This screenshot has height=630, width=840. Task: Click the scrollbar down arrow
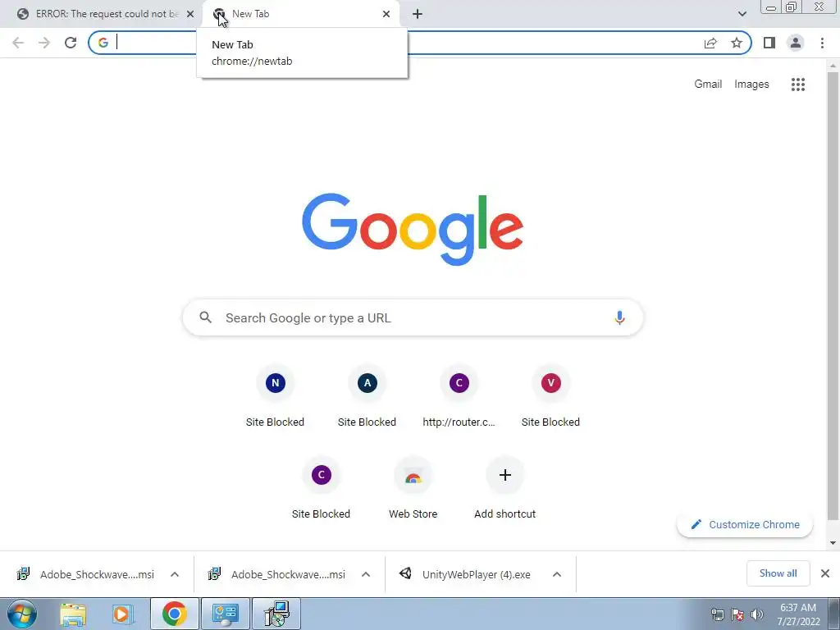click(833, 543)
